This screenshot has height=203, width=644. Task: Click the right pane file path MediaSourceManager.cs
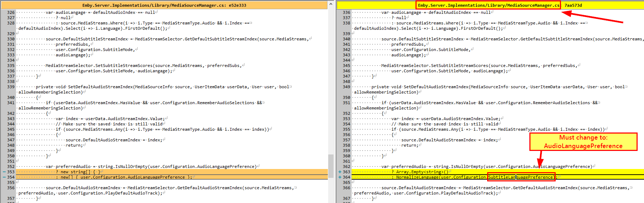click(x=489, y=5)
